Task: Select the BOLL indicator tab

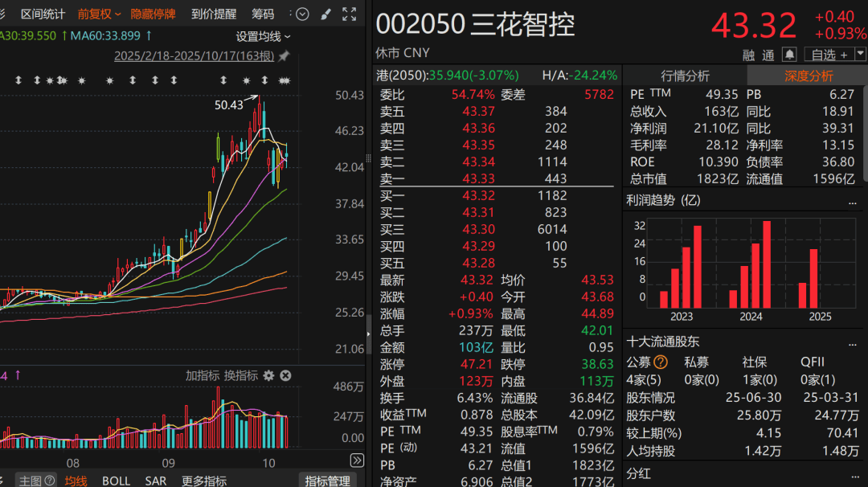Action: point(116,481)
